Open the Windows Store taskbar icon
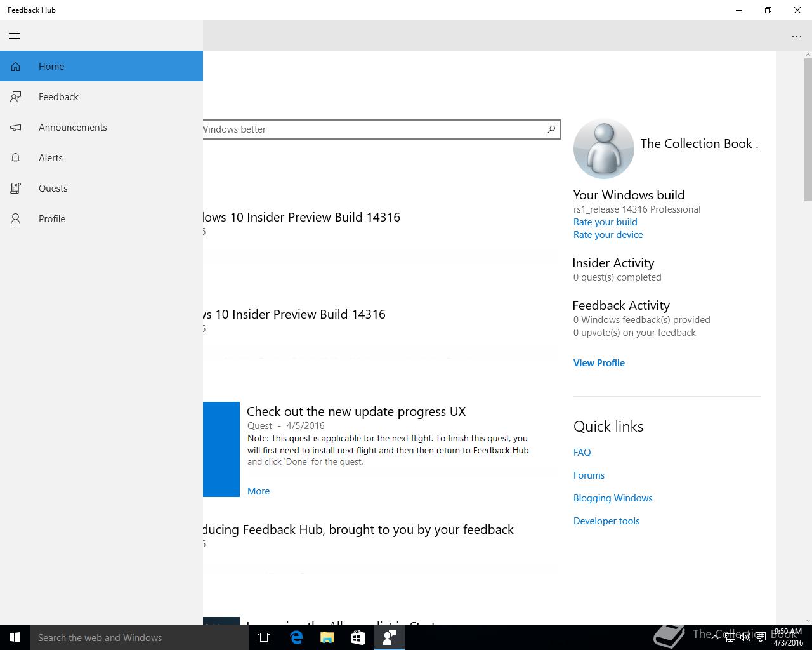812x650 pixels. [358, 637]
